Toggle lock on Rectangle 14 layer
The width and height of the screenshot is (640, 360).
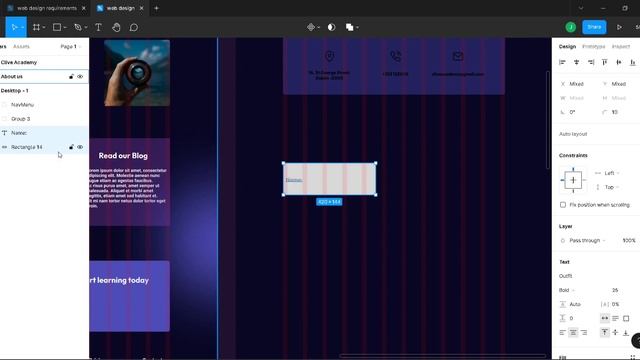click(71, 147)
